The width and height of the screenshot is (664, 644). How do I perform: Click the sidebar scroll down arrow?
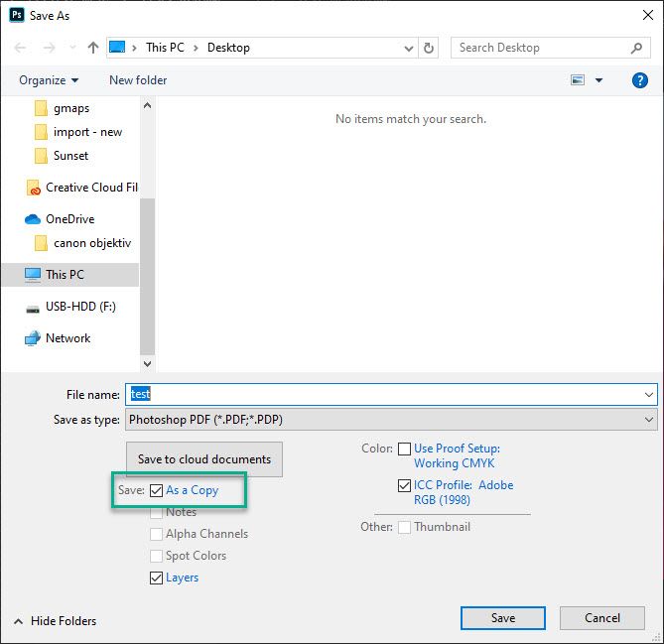pyautogui.click(x=147, y=363)
